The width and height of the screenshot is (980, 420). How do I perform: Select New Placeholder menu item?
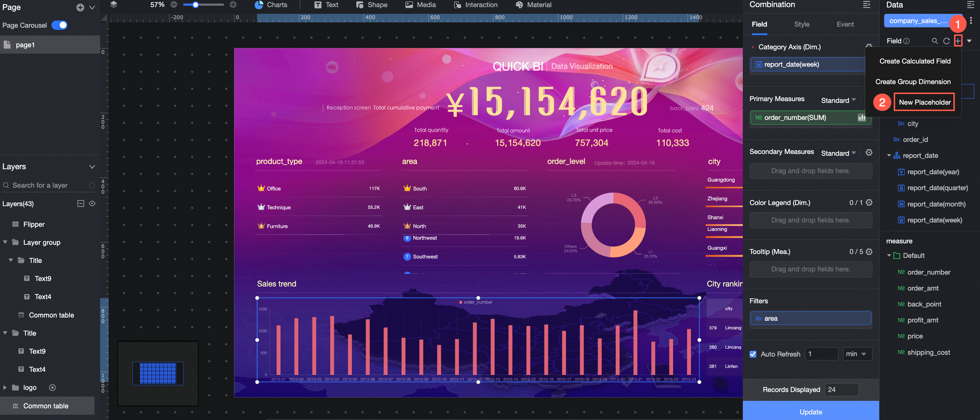tap(925, 102)
